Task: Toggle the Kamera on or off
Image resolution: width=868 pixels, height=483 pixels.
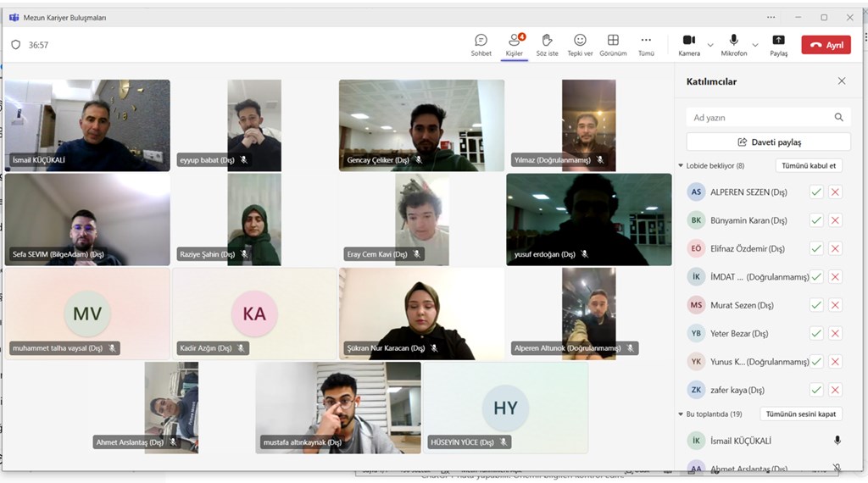Action: pos(688,41)
